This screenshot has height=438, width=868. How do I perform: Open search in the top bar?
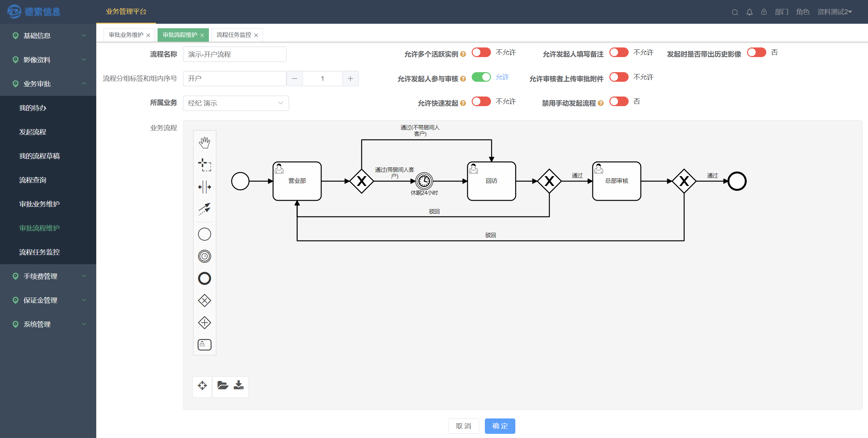coord(735,12)
